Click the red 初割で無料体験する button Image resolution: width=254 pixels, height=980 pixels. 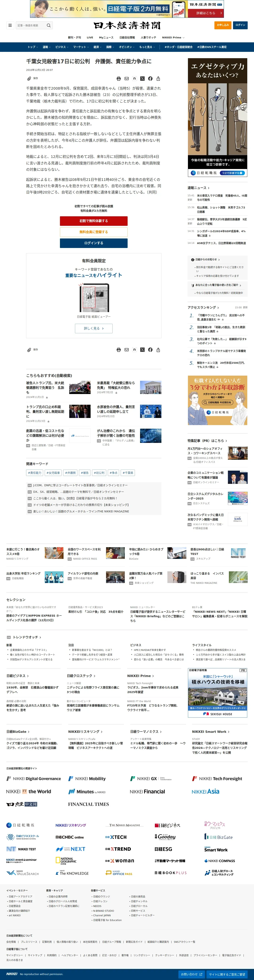(94, 221)
